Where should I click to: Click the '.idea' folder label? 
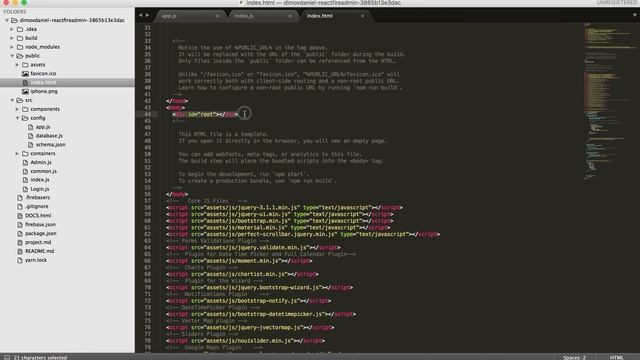click(31, 29)
